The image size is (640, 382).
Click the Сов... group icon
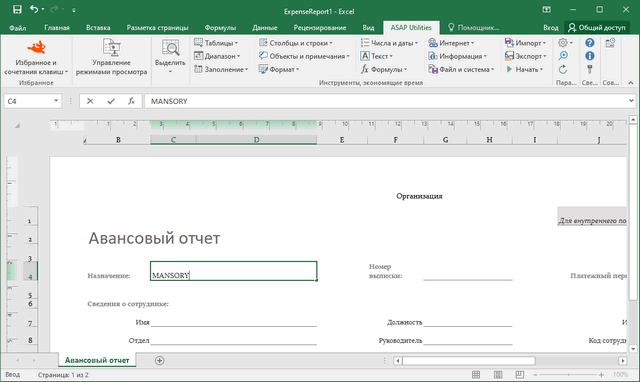[x=610, y=43]
